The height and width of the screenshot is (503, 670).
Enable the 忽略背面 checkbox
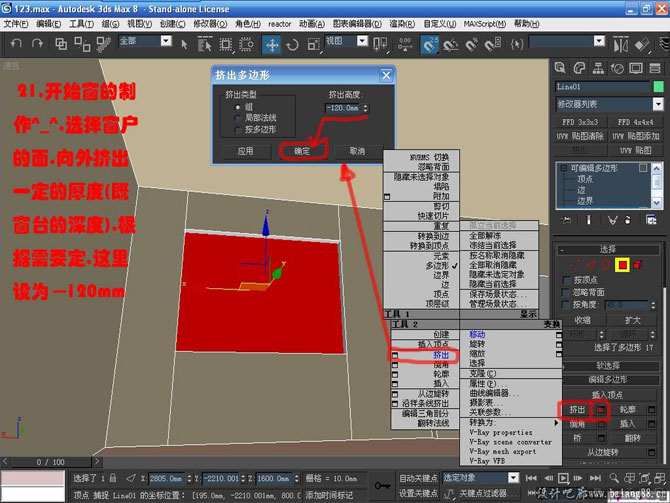tap(567, 292)
